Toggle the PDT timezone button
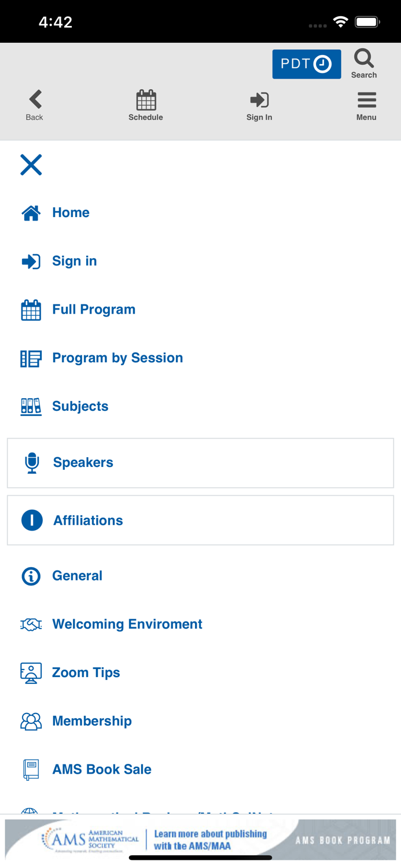 pyautogui.click(x=306, y=64)
